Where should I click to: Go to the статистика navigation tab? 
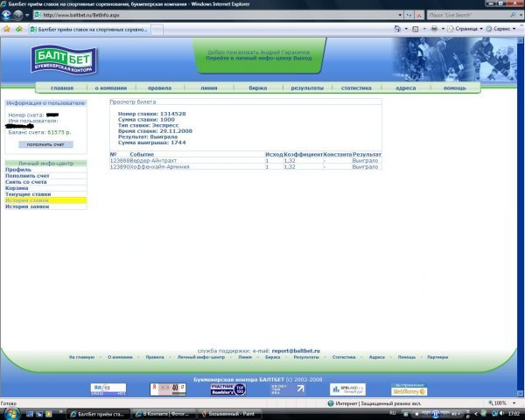(x=356, y=88)
